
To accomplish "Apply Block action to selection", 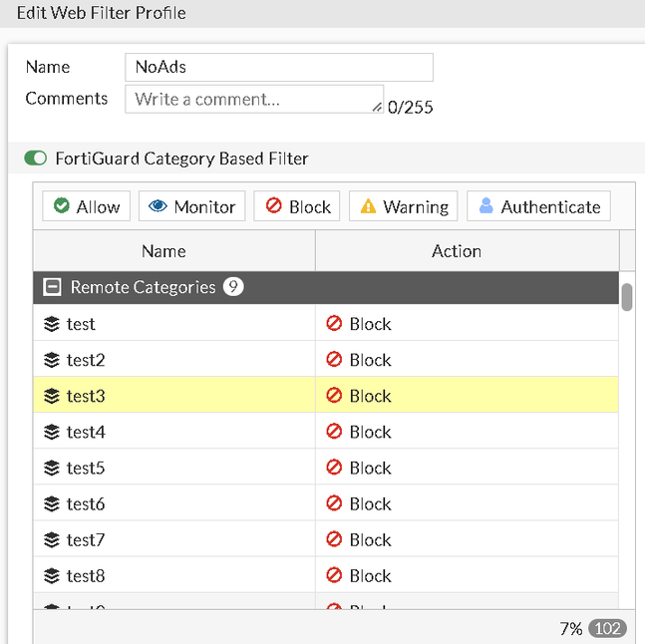I will point(297,206).
